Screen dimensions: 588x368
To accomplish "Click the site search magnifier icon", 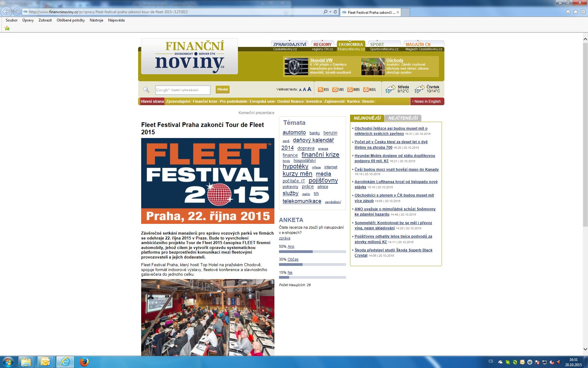I will [146, 90].
